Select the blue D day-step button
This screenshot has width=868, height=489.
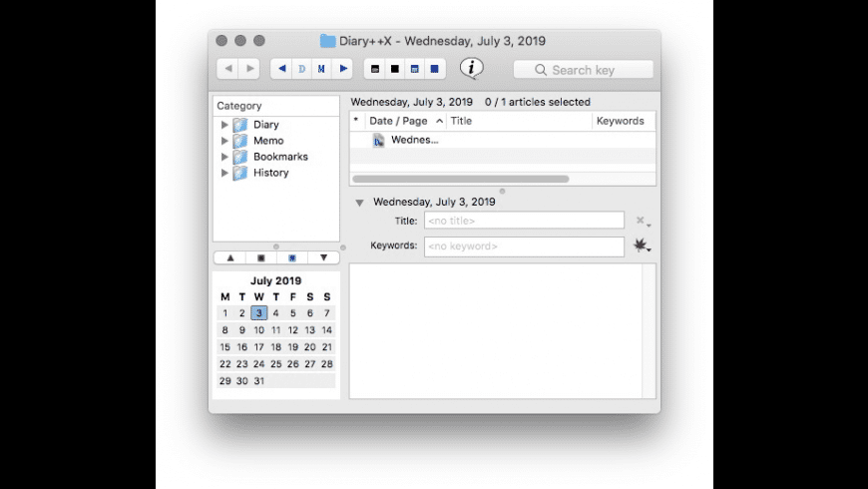pyautogui.click(x=301, y=69)
